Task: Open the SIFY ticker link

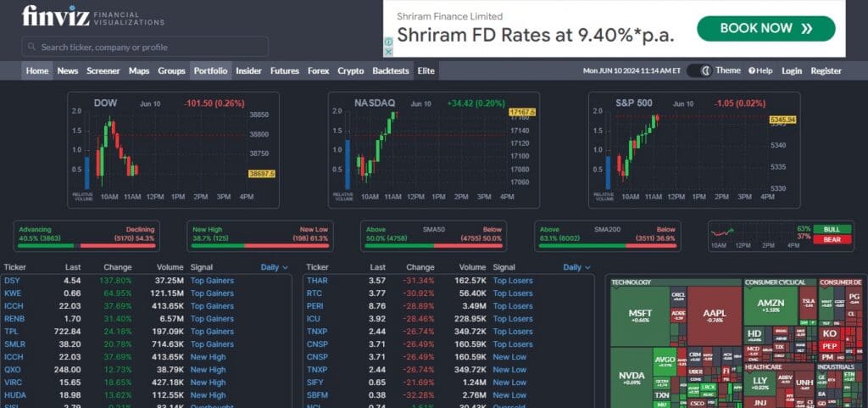Action: point(315,383)
